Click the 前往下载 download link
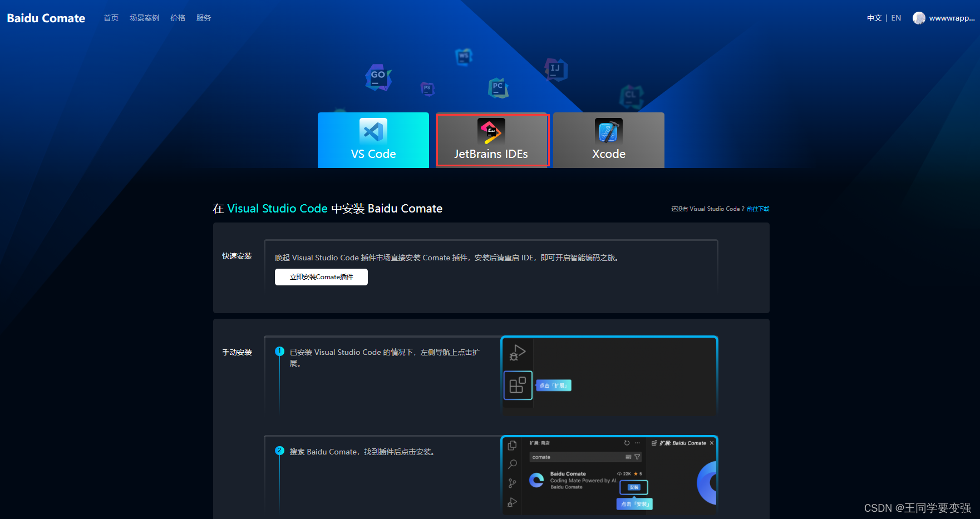 click(758, 209)
